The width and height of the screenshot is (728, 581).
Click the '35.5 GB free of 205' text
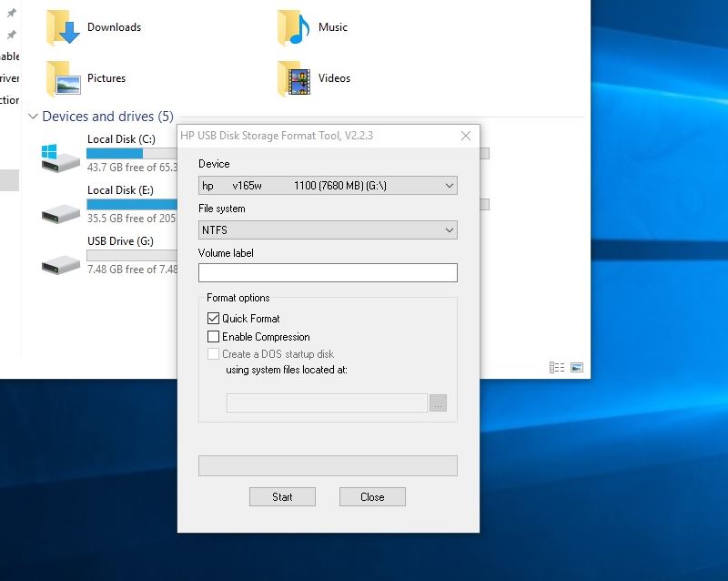click(132, 219)
